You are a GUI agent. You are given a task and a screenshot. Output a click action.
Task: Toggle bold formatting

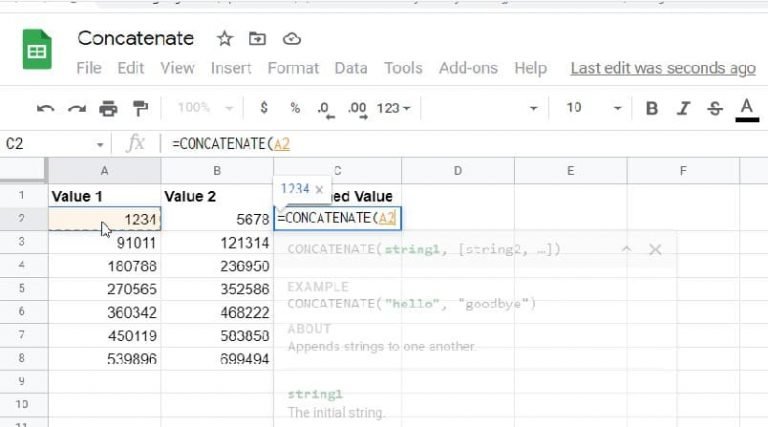pyautogui.click(x=651, y=108)
